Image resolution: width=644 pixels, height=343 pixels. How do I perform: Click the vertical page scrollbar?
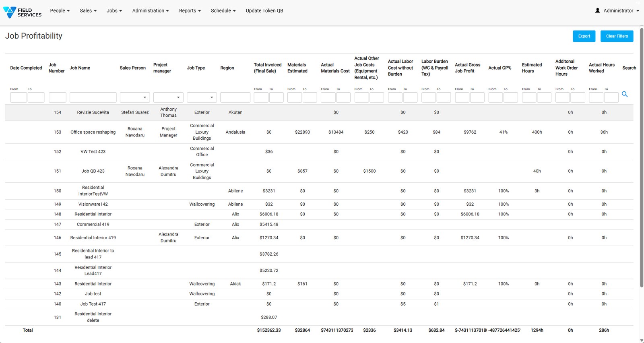642,157
